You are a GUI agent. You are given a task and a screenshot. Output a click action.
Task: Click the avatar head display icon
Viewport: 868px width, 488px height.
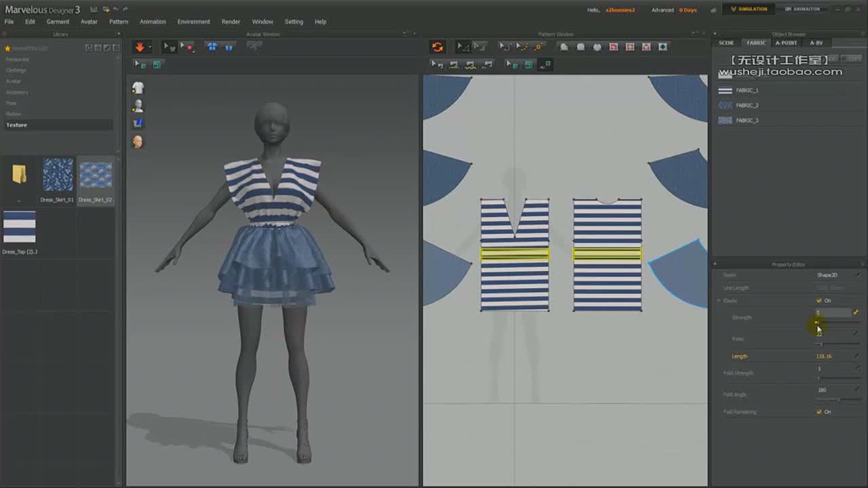[x=138, y=142]
